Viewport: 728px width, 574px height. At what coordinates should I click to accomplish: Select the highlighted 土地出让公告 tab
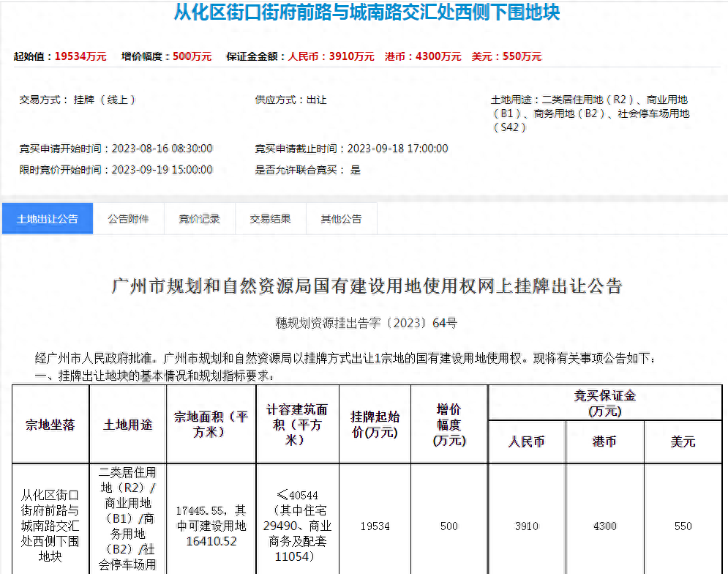[47, 218]
